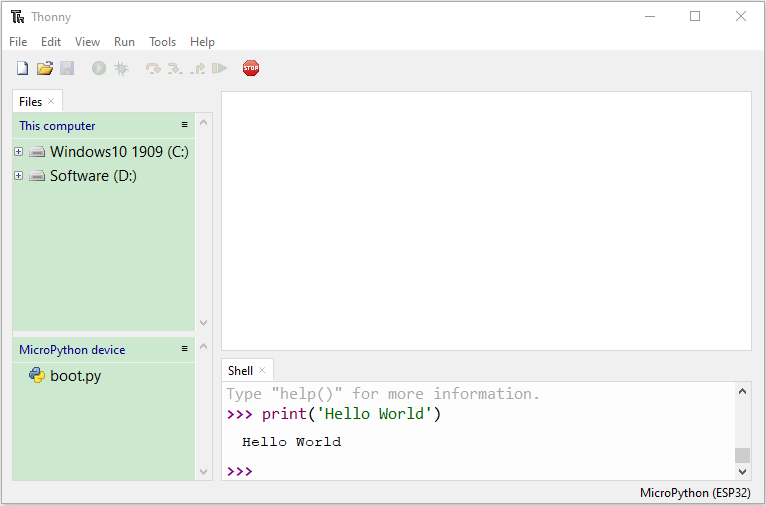Click the New file icon in toolbar
Viewport: 766px width, 506px height.
(x=22, y=68)
